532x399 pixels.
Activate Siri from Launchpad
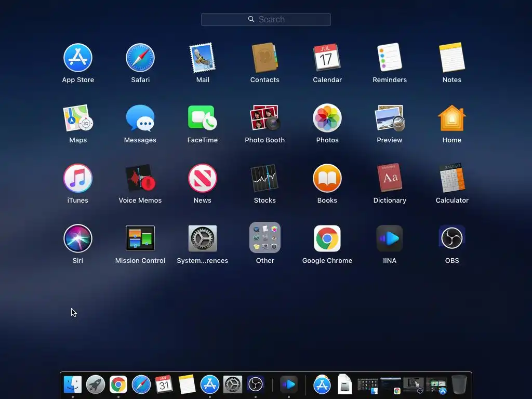(x=78, y=238)
